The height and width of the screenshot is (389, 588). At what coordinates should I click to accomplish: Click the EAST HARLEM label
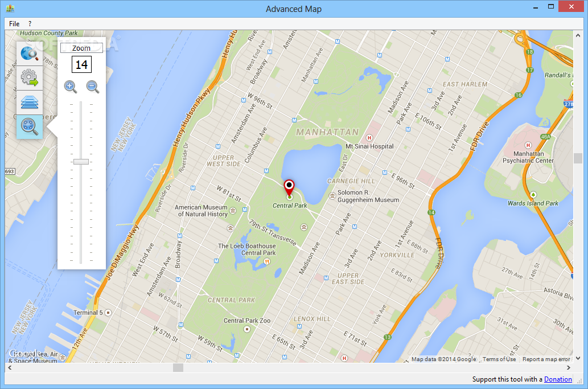click(465, 84)
